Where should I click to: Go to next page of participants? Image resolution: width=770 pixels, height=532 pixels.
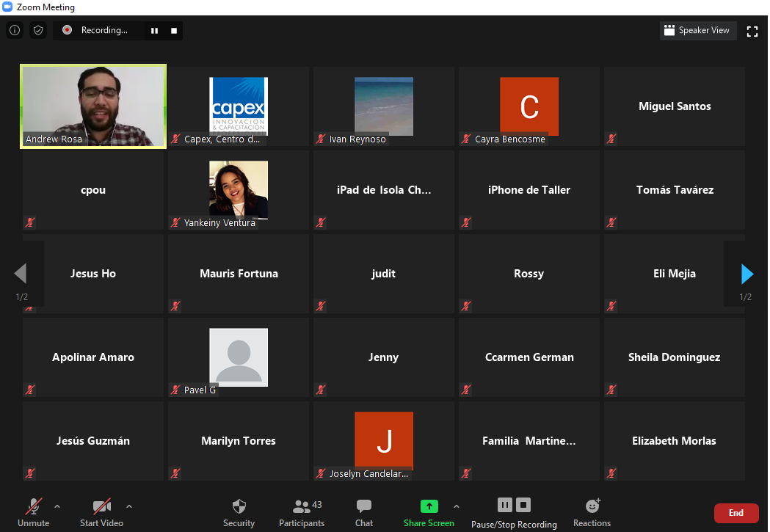pos(747,274)
